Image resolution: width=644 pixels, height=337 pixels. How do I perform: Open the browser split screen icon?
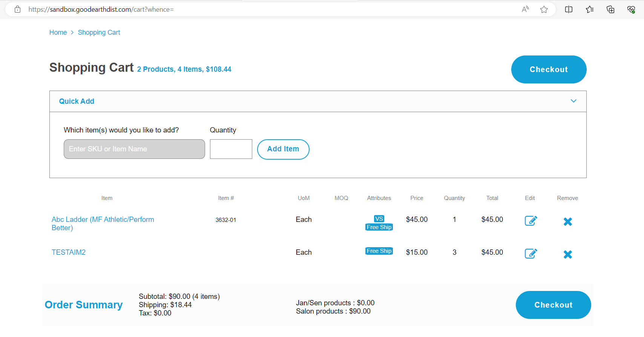(x=569, y=9)
